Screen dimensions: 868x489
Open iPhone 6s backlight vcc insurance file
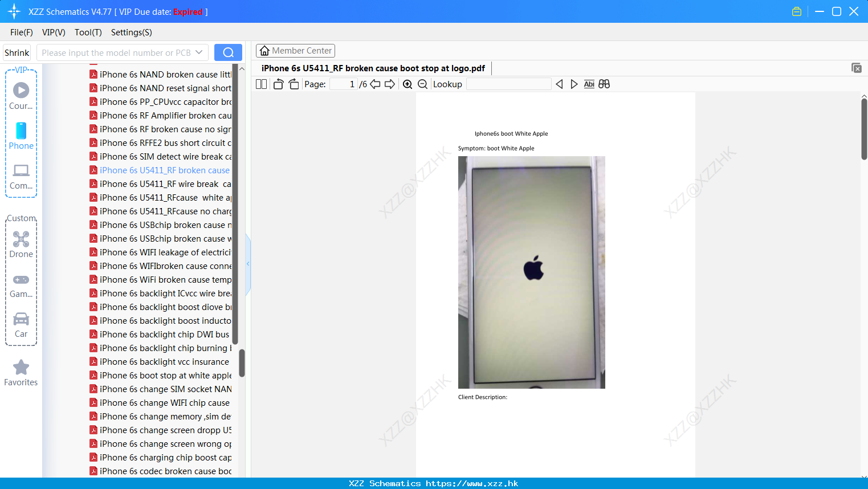[x=160, y=362]
